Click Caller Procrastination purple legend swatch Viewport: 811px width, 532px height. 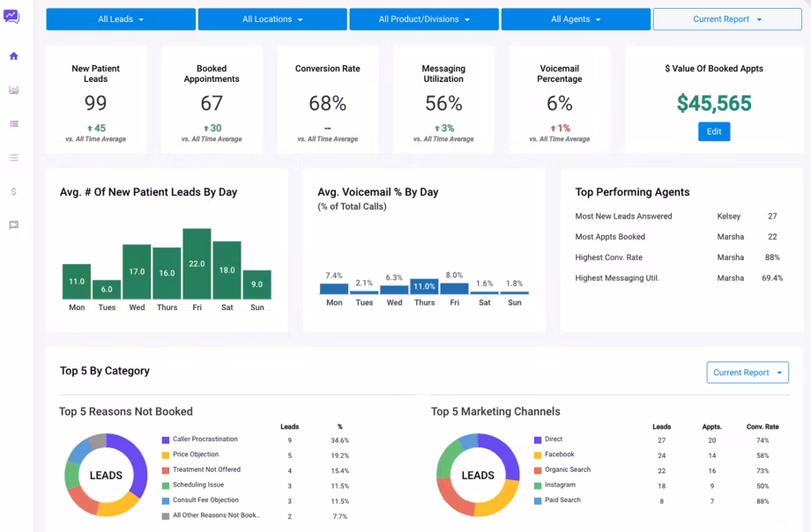pos(166,440)
